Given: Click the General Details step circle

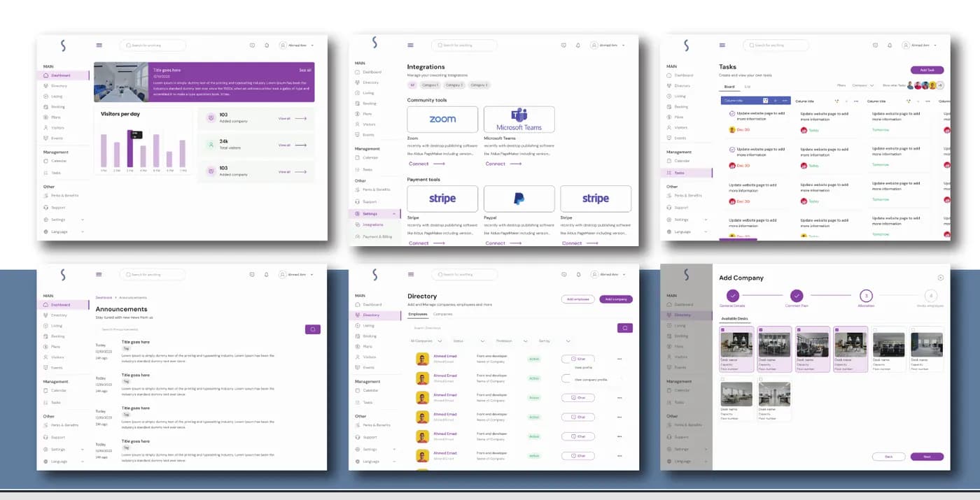Looking at the screenshot, I should point(732,296).
